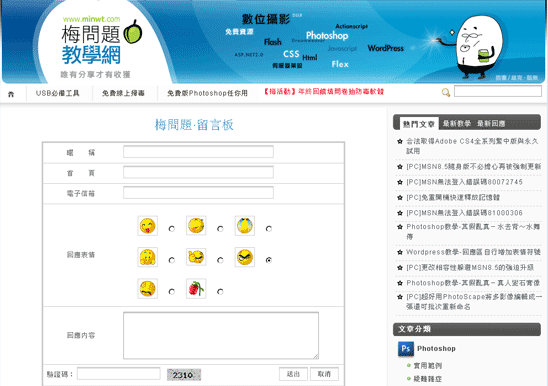548x386 pixels.
Task: Click the 回應內容 message textarea
Action: [x=221, y=336]
